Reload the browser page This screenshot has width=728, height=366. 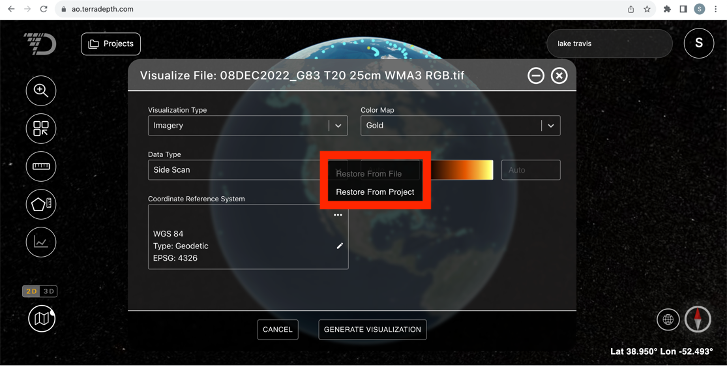[x=43, y=9]
